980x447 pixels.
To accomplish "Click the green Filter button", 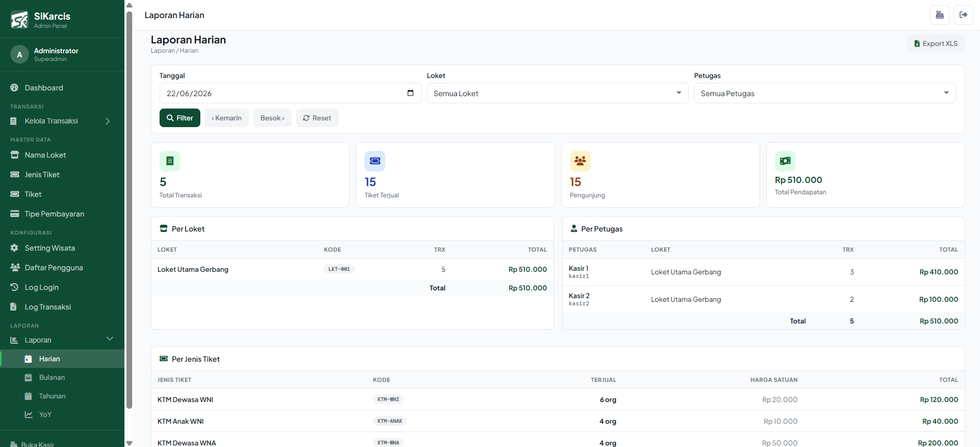I will coord(180,118).
